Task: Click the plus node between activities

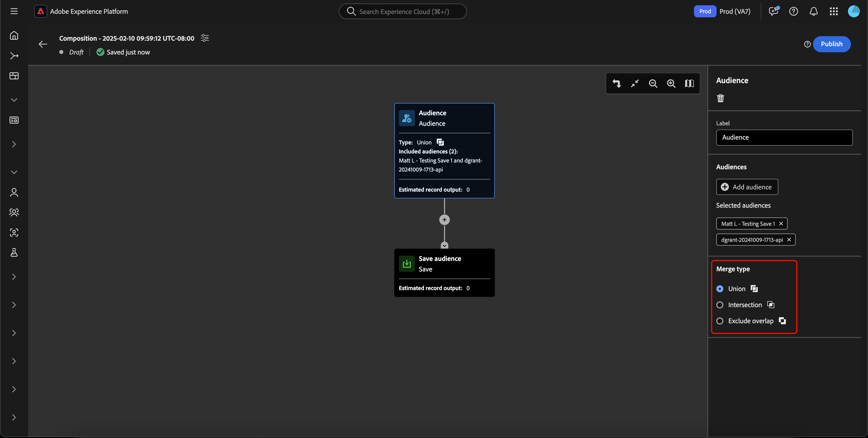Action: [444, 220]
